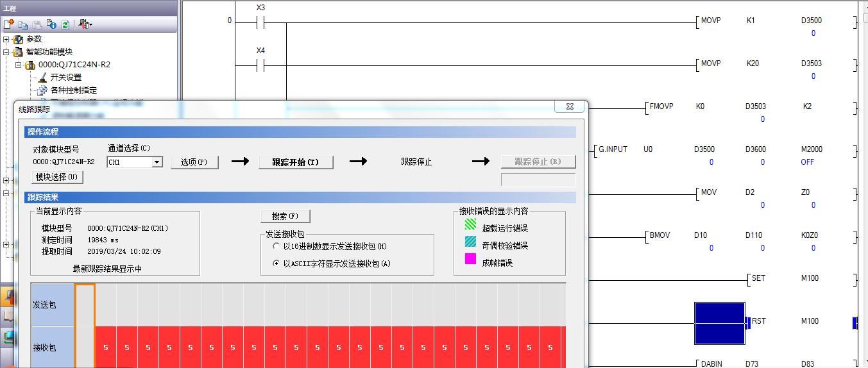Collapse the 0000:QJ71C24N-R2 module node
The image size is (868, 368).
[x=19, y=65]
